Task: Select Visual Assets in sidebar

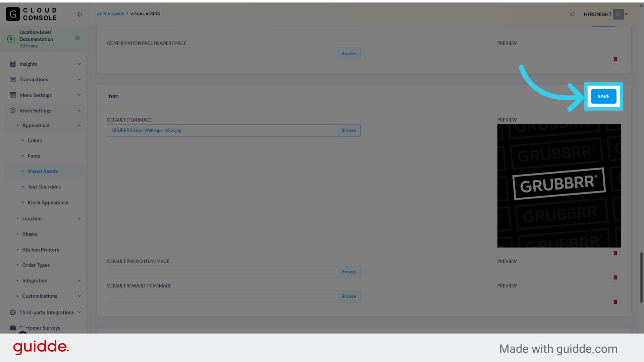Action: pos(43,171)
